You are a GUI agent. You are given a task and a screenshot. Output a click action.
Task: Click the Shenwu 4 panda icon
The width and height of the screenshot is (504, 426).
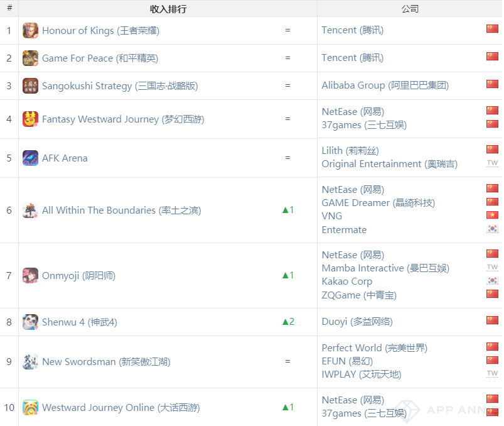tap(30, 322)
